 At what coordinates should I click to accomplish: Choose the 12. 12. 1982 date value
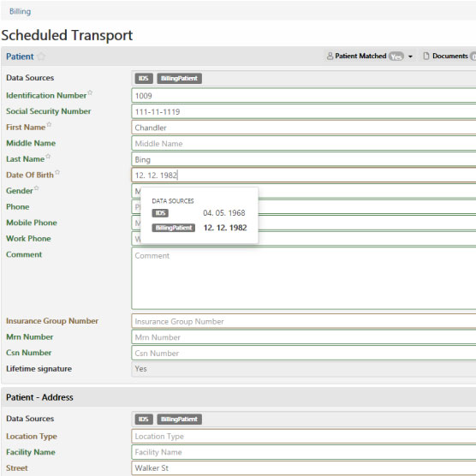(x=225, y=228)
